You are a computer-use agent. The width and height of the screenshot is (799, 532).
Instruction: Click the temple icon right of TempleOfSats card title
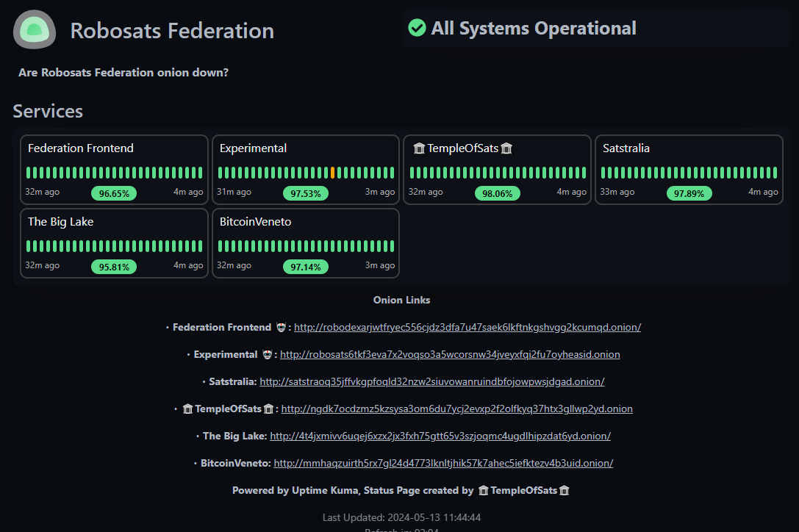pos(506,148)
